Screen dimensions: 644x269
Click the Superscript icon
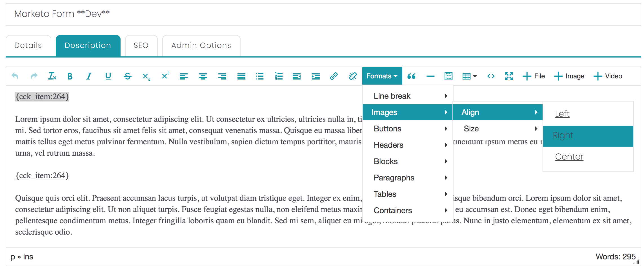(x=165, y=76)
